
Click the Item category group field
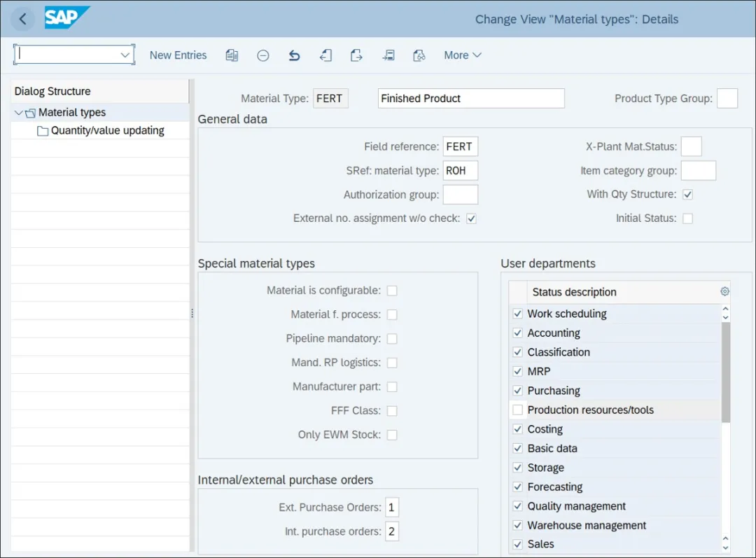tap(699, 171)
